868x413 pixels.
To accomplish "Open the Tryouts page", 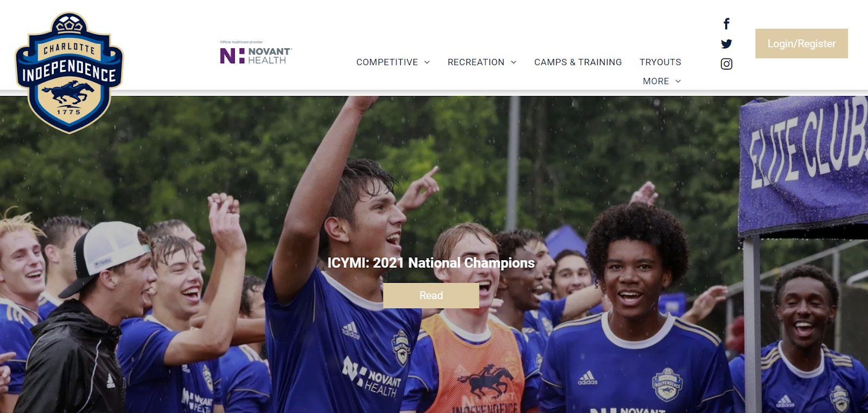I will (x=660, y=62).
